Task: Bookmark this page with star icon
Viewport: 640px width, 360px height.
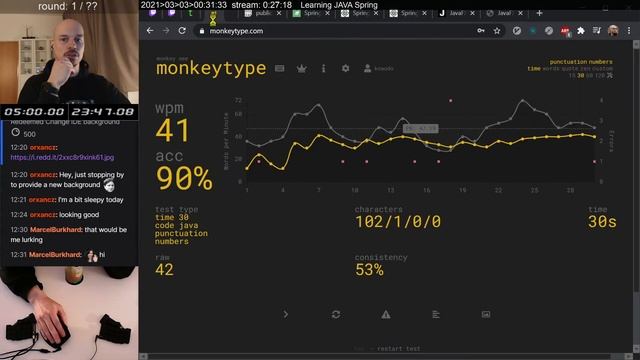Action: (x=497, y=31)
